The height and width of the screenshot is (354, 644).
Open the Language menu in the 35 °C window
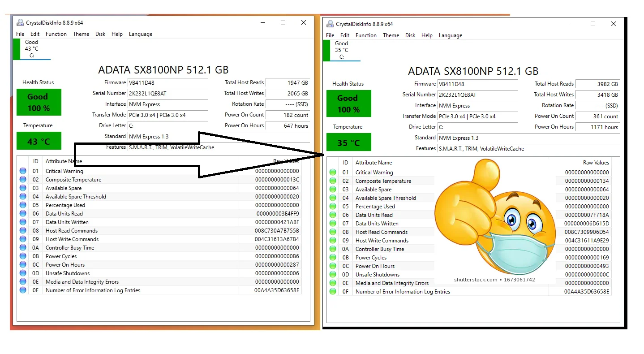coord(451,35)
